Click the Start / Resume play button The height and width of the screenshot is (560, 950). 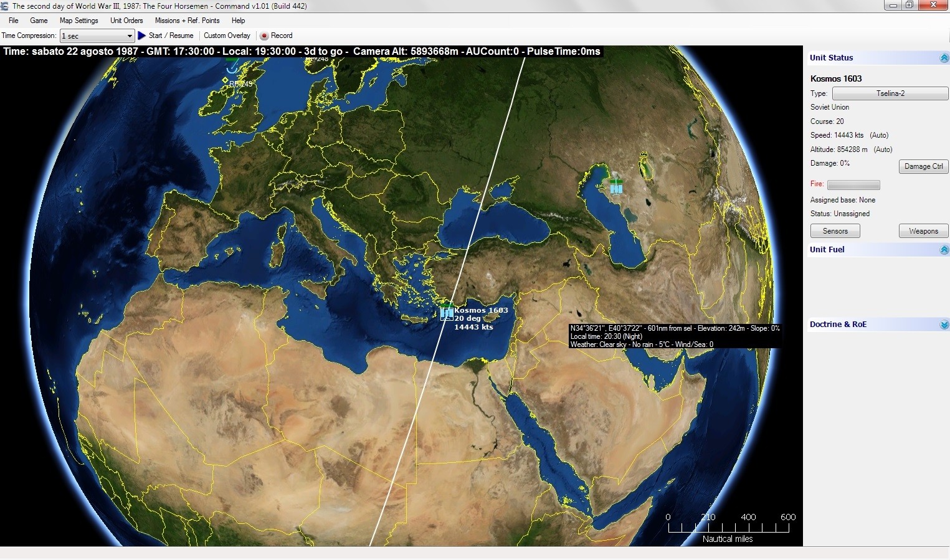coord(166,36)
